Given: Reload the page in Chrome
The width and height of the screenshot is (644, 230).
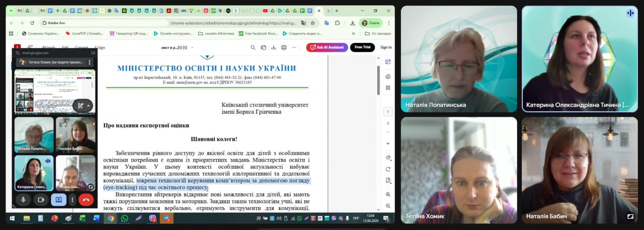Looking at the screenshot, I should tap(32, 23).
